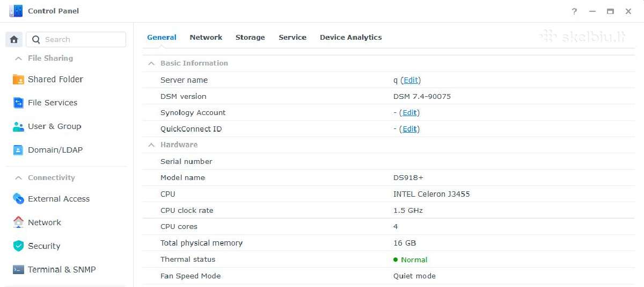Maximize the Control Panel window
644x287 pixels.
click(610, 11)
